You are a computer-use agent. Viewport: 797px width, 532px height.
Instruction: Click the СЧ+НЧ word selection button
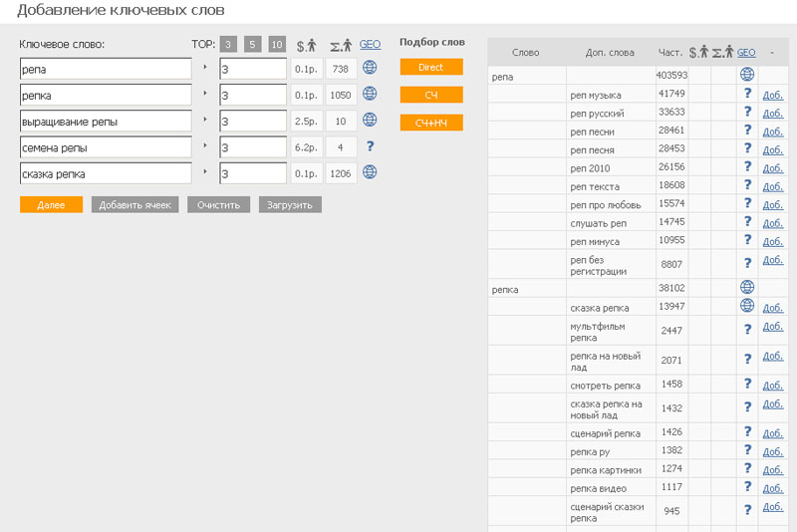pyautogui.click(x=431, y=123)
